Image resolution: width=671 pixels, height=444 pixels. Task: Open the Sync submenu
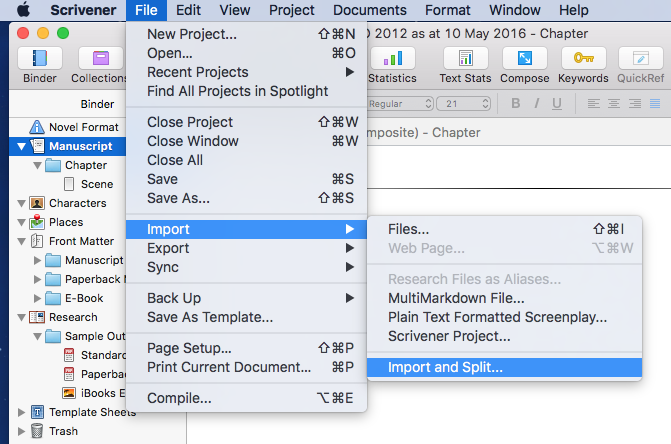point(246,267)
